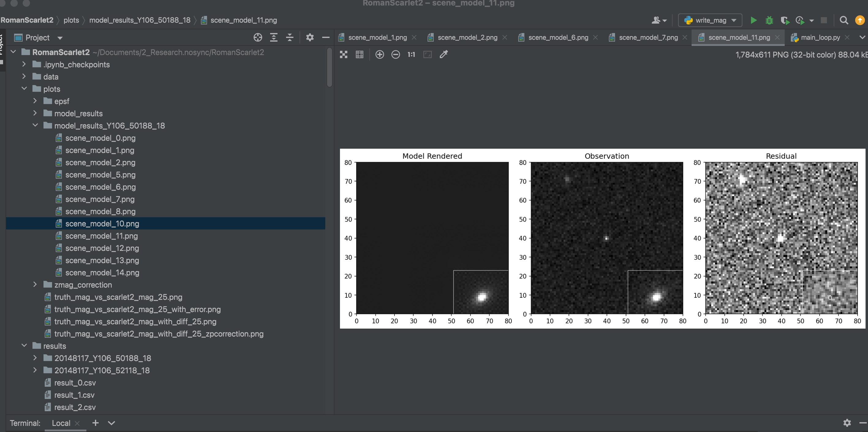Click the Project tree scrollbar
Image resolution: width=868 pixels, height=432 pixels.
point(330,67)
